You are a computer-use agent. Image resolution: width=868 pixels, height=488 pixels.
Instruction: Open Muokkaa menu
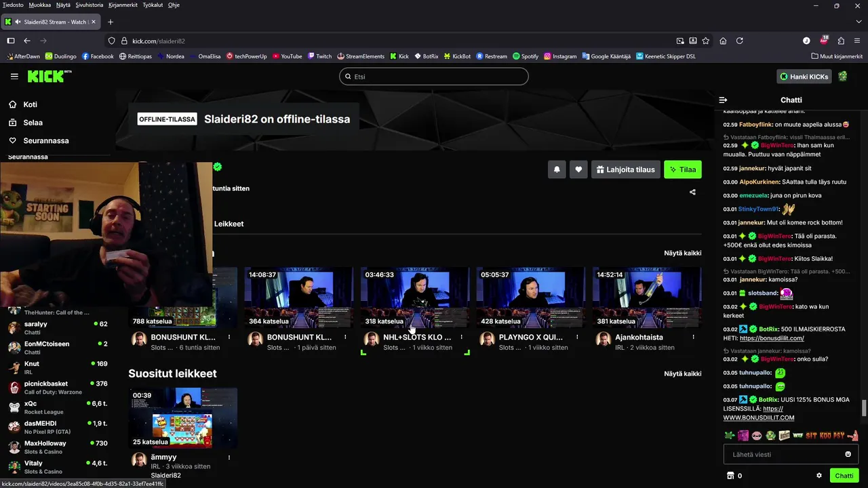tap(40, 5)
